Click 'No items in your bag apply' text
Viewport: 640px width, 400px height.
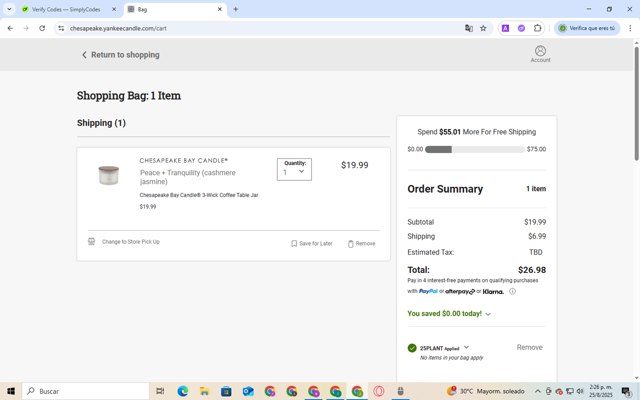click(451, 358)
